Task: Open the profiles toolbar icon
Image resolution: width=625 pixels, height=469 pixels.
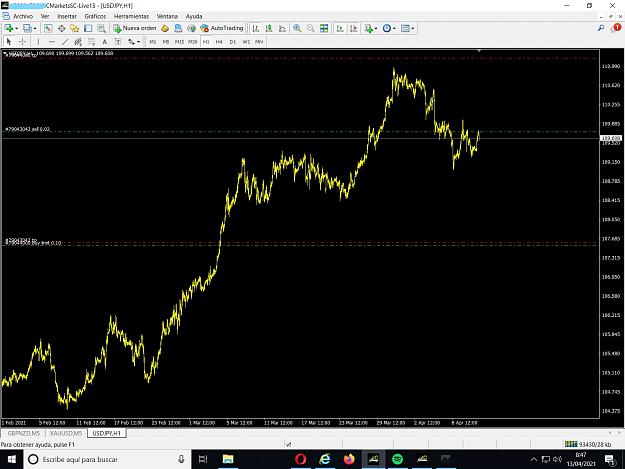Action: [x=27, y=28]
